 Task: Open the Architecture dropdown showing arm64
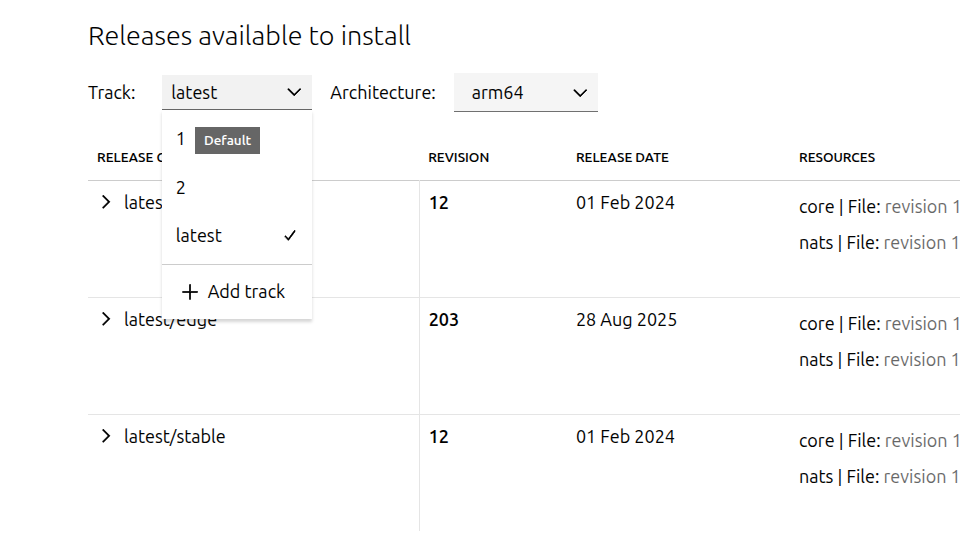(x=525, y=93)
